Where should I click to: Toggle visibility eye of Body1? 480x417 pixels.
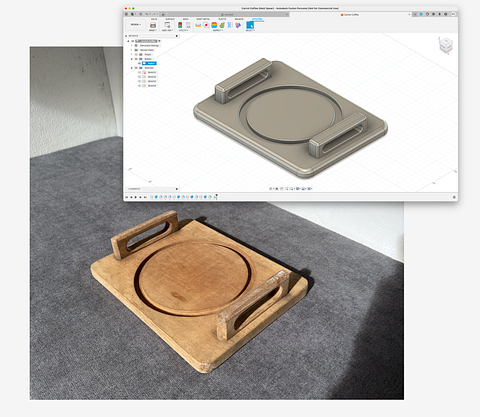click(x=139, y=63)
